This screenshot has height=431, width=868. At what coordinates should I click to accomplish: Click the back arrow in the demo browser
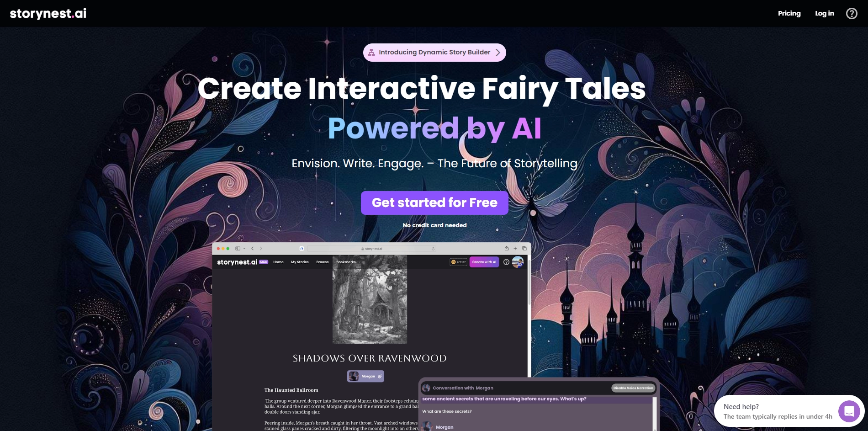click(252, 249)
